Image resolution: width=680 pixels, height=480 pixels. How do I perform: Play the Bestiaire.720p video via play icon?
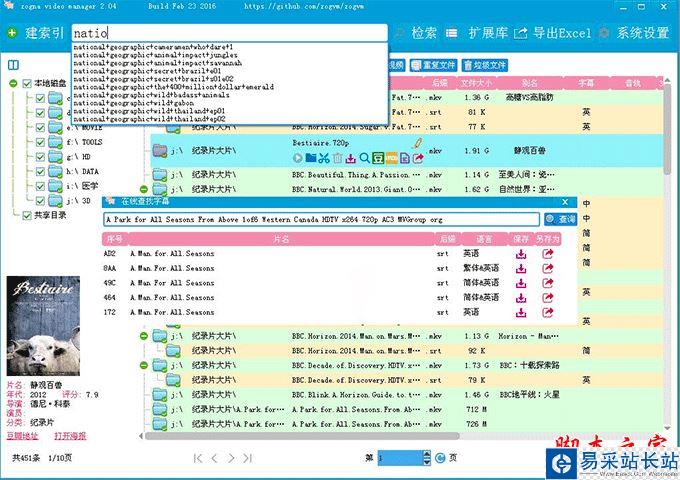tap(298, 158)
